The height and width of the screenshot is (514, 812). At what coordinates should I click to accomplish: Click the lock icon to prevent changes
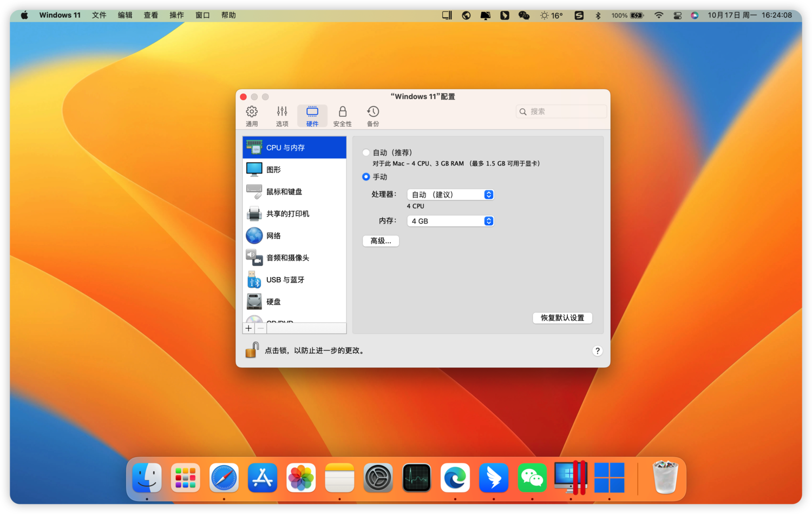pos(252,350)
